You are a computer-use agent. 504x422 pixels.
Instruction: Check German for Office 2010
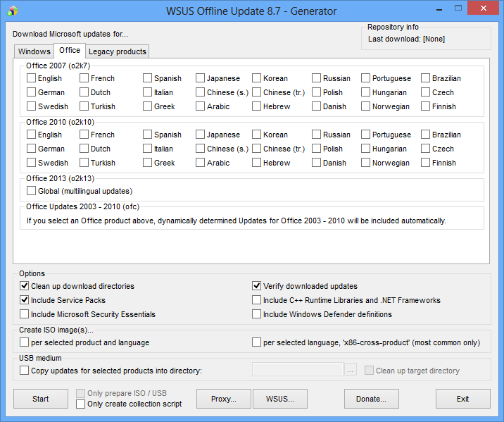(32, 149)
